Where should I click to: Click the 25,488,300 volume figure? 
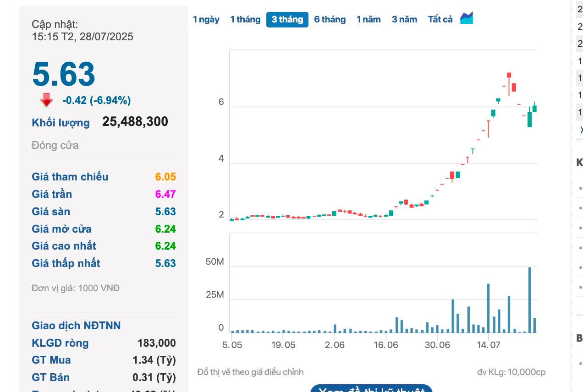[135, 122]
